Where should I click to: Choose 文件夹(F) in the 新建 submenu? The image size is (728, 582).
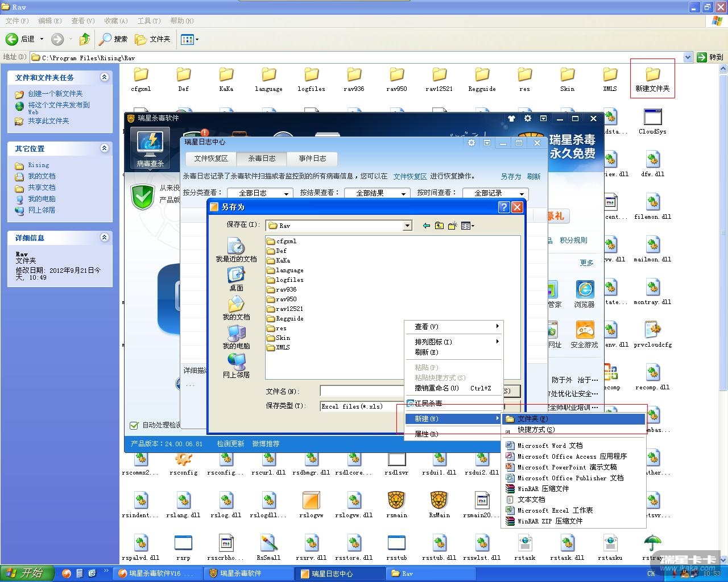573,419
